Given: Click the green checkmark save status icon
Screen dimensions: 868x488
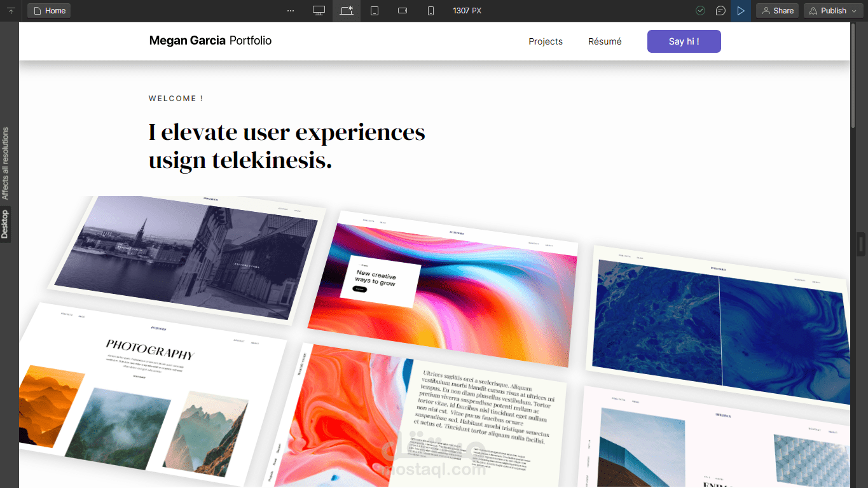Looking at the screenshot, I should pos(700,11).
